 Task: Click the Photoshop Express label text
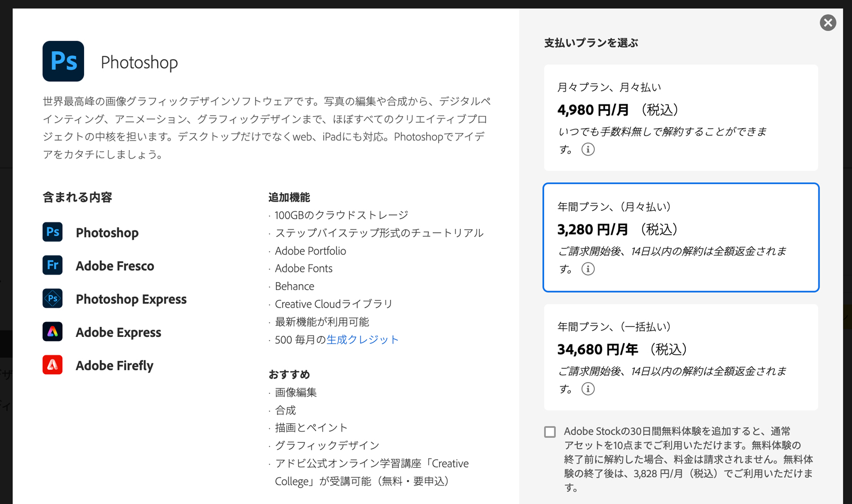[131, 299]
